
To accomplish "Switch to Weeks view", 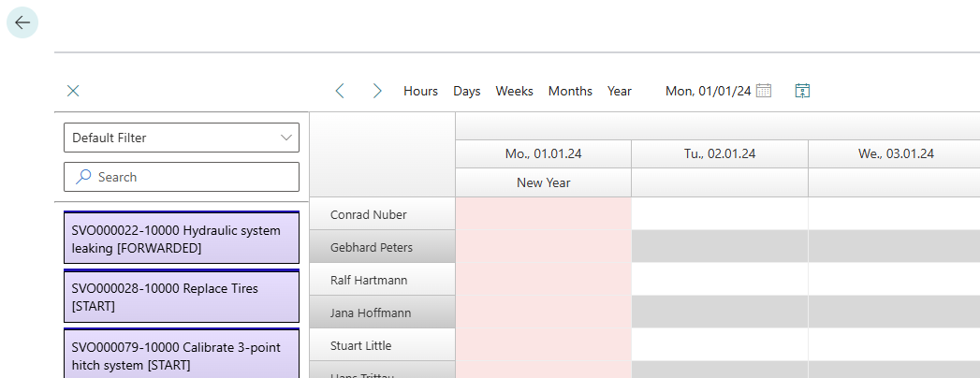I will [514, 91].
